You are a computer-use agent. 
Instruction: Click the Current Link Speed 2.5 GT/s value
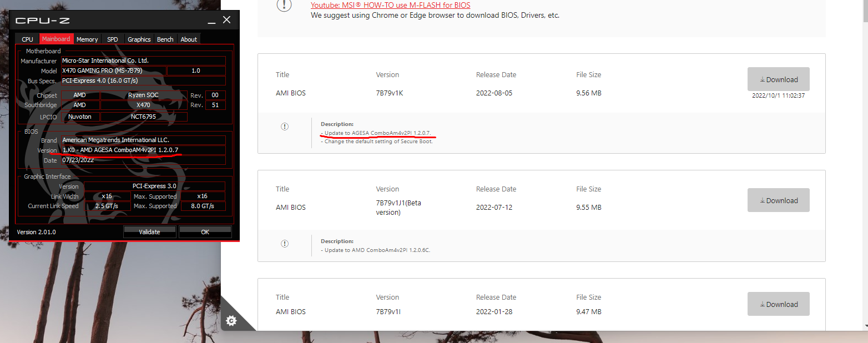tap(107, 206)
